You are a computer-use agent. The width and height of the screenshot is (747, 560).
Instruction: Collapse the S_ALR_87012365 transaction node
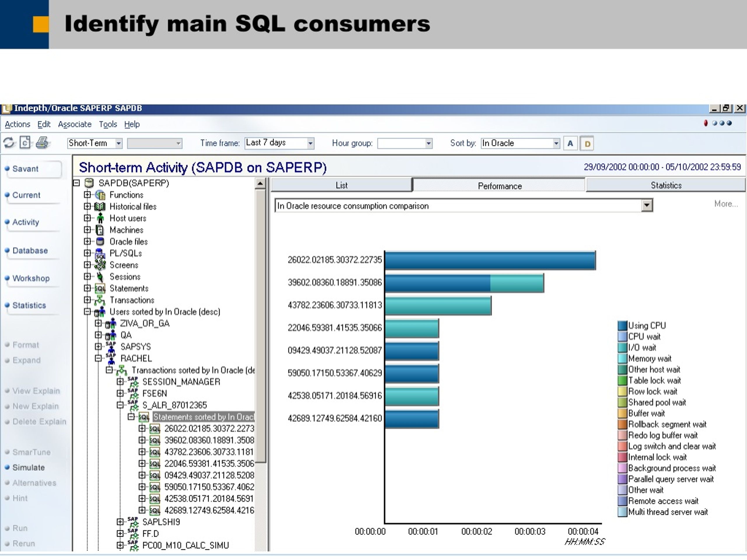(x=120, y=405)
